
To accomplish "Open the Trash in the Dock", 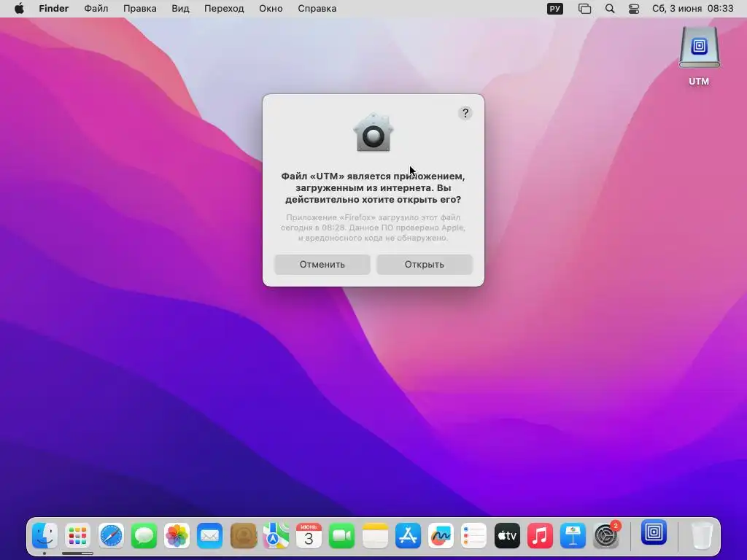I will pos(702,536).
